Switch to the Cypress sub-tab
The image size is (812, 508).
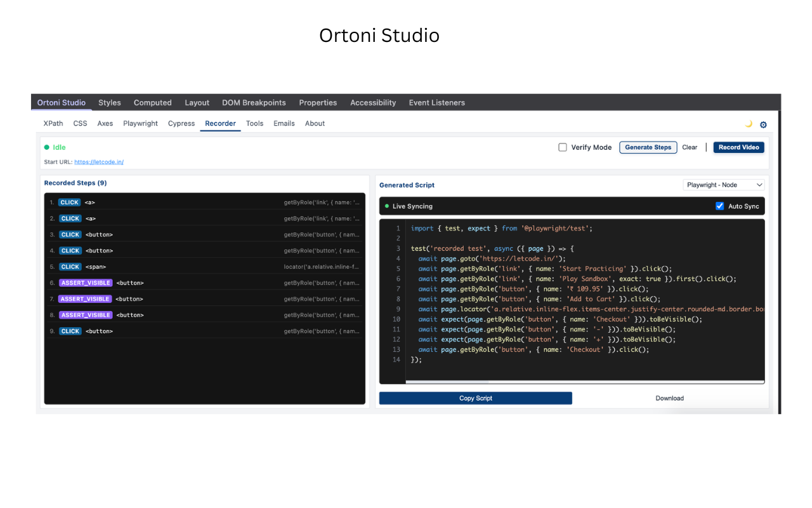click(181, 123)
